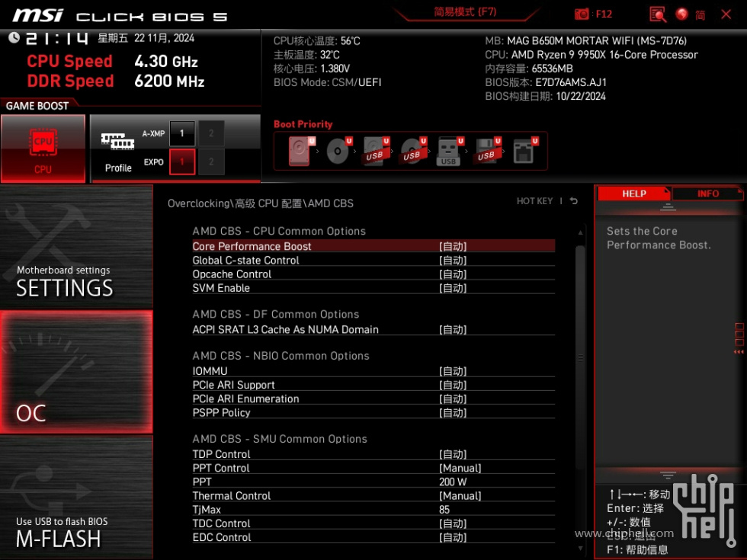Click the scroll-up arrow of settings list

point(580,232)
